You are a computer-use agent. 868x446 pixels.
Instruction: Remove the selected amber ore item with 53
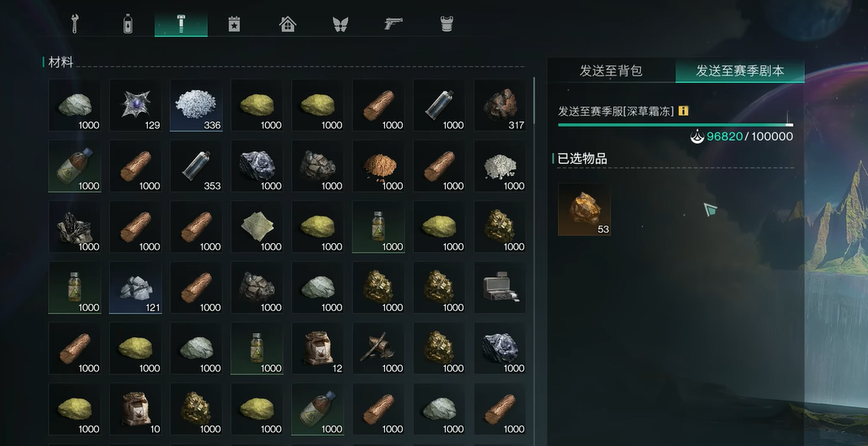tap(585, 210)
